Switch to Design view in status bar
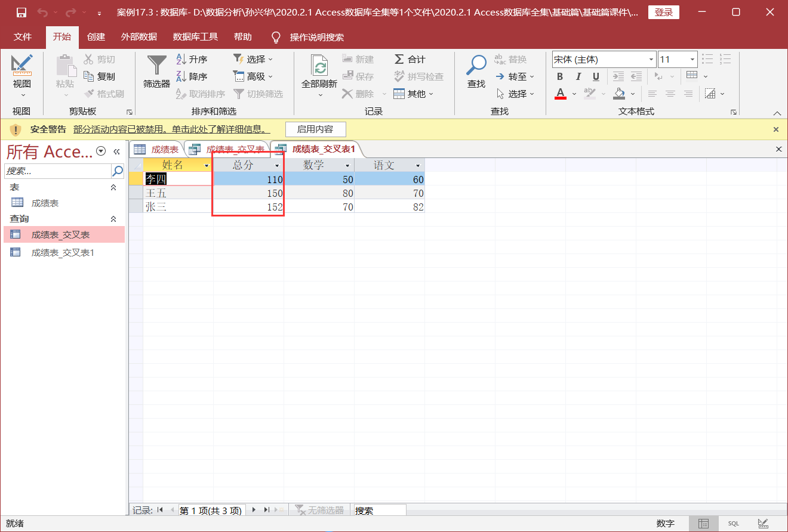Image resolution: width=788 pixels, height=532 pixels. (763, 524)
